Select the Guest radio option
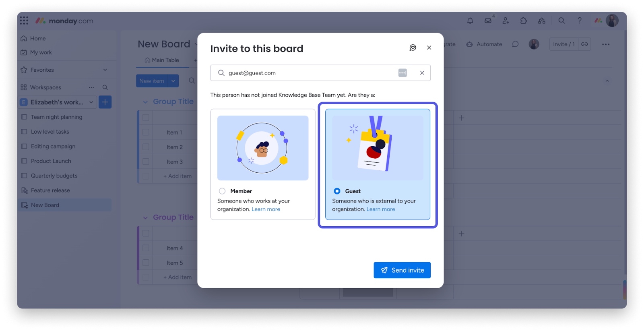Image resolution: width=644 pixels, height=331 pixels. [337, 191]
